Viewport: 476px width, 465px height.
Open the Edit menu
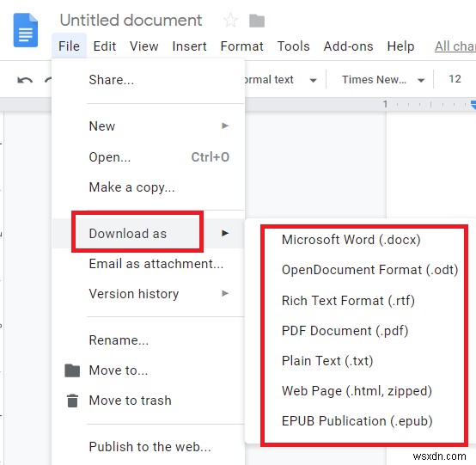pyautogui.click(x=105, y=46)
